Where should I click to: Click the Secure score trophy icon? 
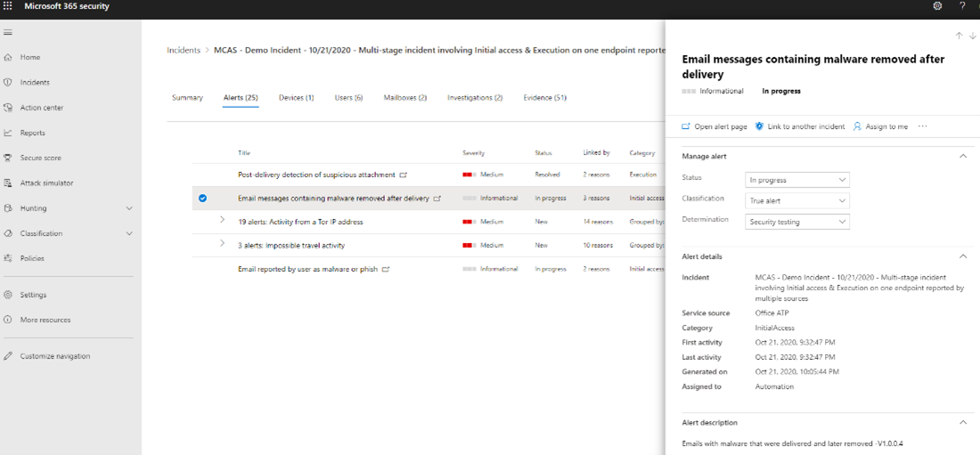click(x=8, y=158)
